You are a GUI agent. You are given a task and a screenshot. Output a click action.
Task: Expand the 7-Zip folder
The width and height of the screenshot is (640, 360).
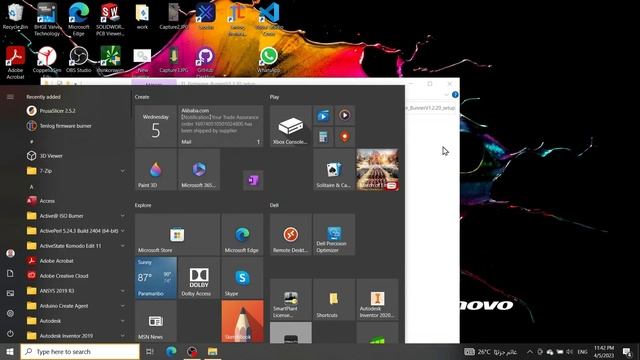(76, 171)
